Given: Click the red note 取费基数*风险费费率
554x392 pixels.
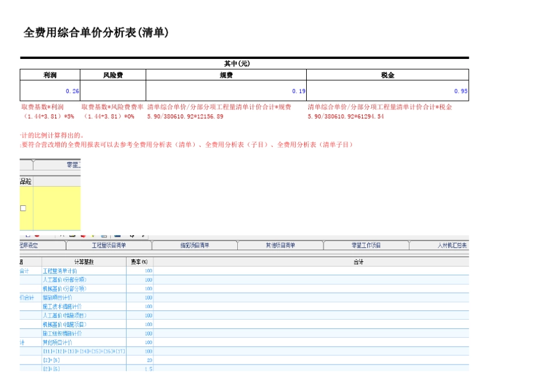Looking at the screenshot, I should coord(113,107).
